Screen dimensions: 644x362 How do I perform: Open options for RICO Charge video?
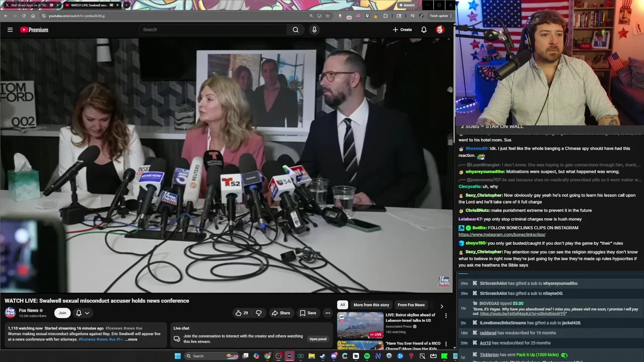pos(446,344)
